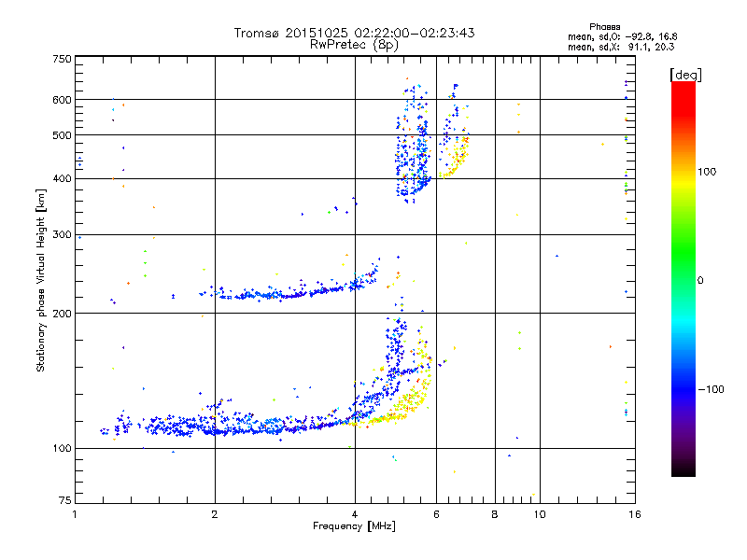
Task: Click the y-axis tick label '750'
Action: tap(63, 59)
